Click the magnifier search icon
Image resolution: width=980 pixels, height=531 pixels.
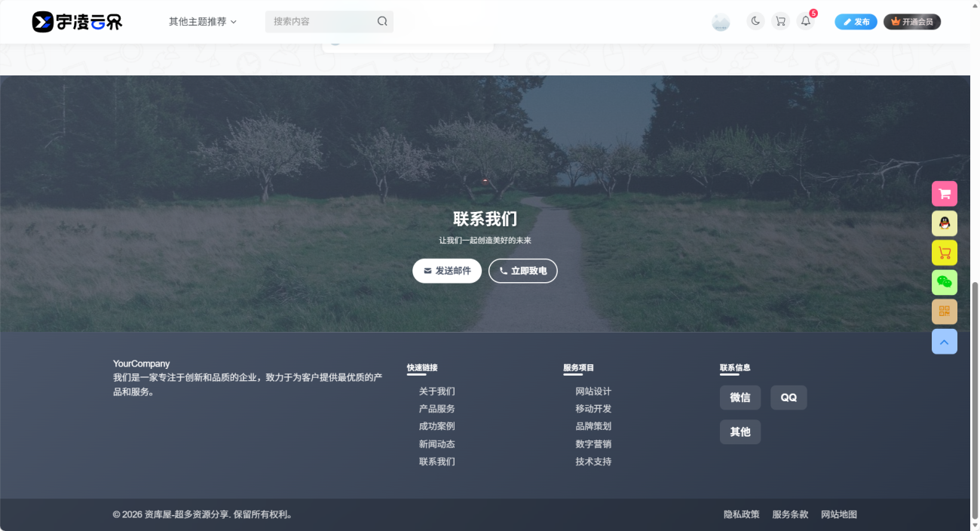tap(382, 22)
